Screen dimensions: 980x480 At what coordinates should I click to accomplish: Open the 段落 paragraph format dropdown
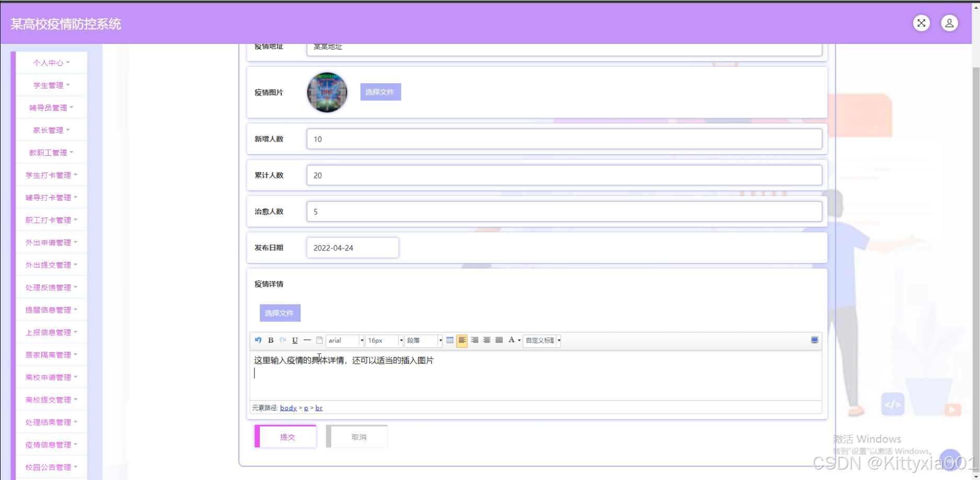click(x=424, y=340)
